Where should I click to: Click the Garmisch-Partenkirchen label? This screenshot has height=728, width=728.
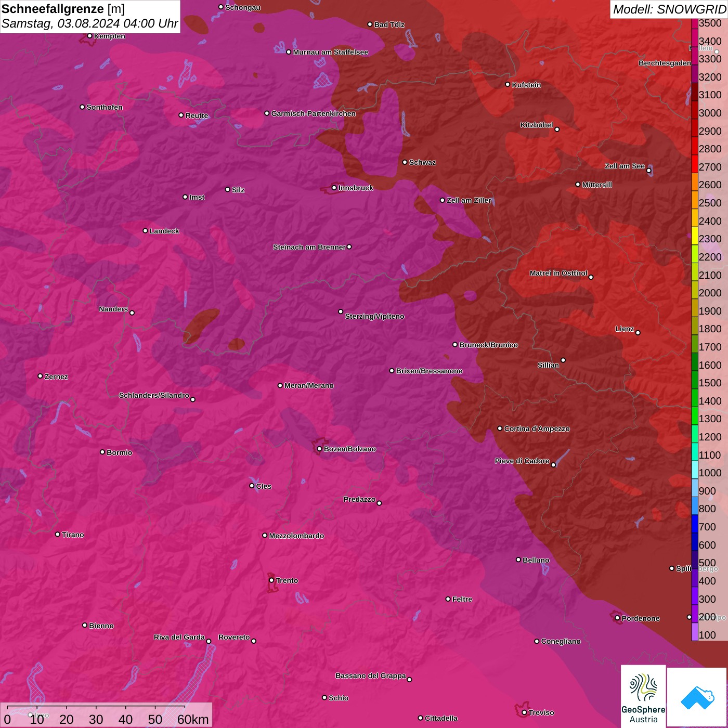(x=314, y=113)
